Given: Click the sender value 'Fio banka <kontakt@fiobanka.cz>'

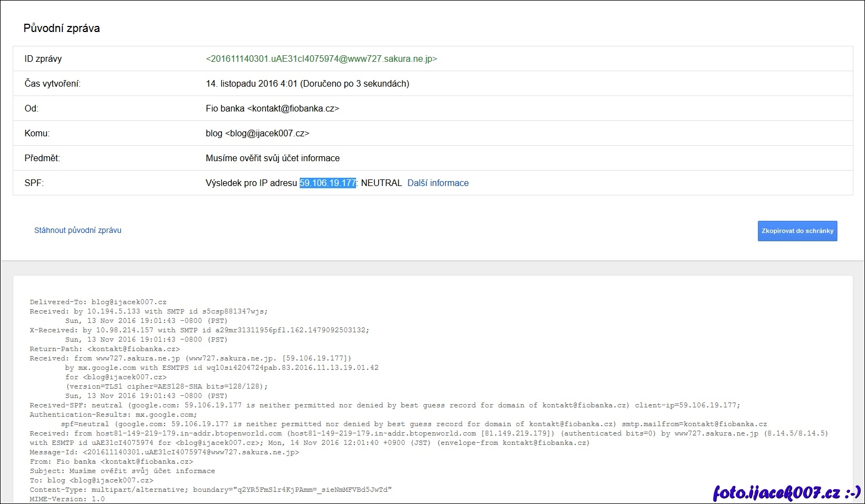Looking at the screenshot, I should click(272, 108).
